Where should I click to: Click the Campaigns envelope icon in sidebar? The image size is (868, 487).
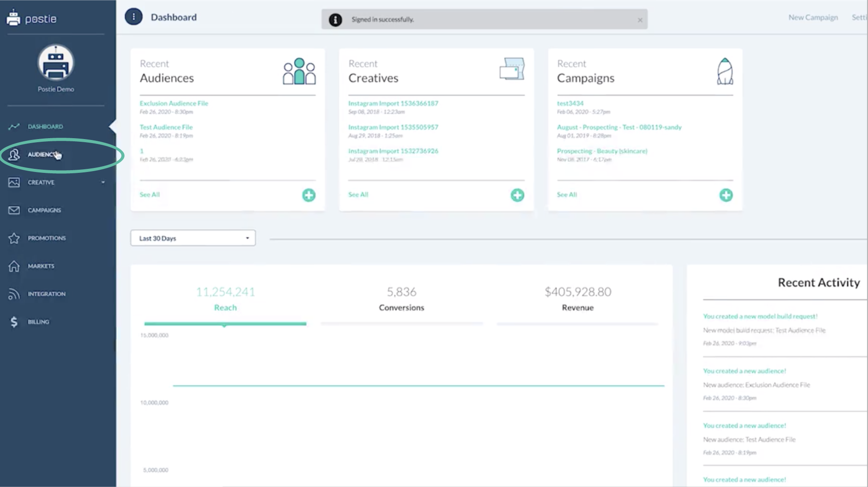pos(14,210)
